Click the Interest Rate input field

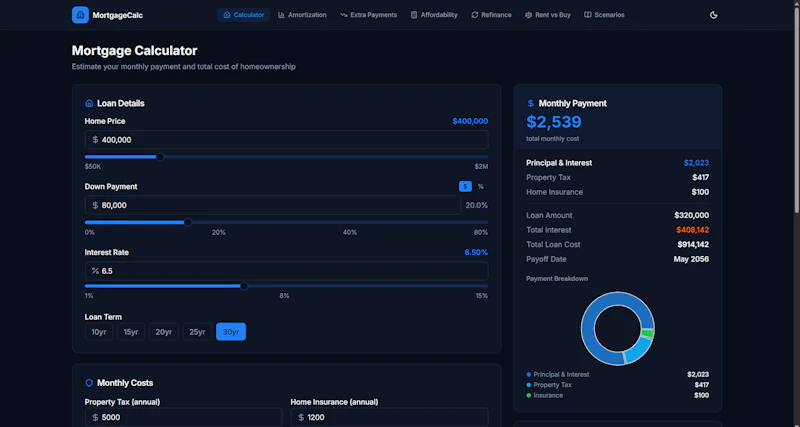tap(287, 271)
